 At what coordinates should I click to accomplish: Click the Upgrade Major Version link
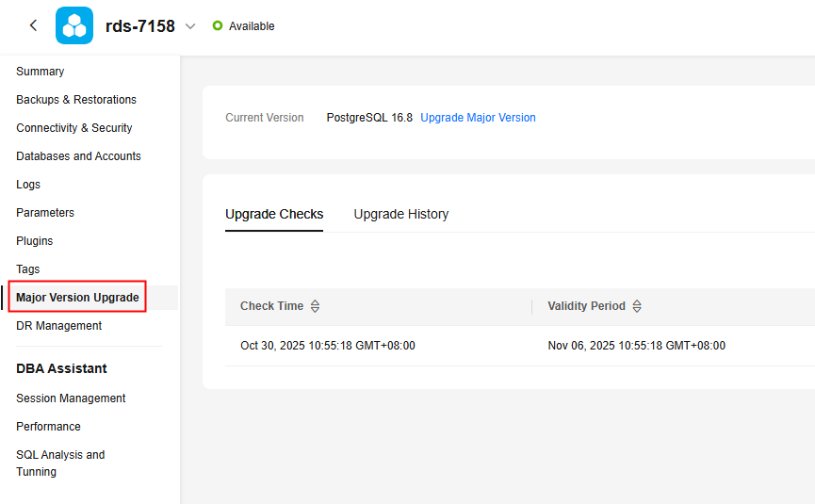pyautogui.click(x=478, y=118)
